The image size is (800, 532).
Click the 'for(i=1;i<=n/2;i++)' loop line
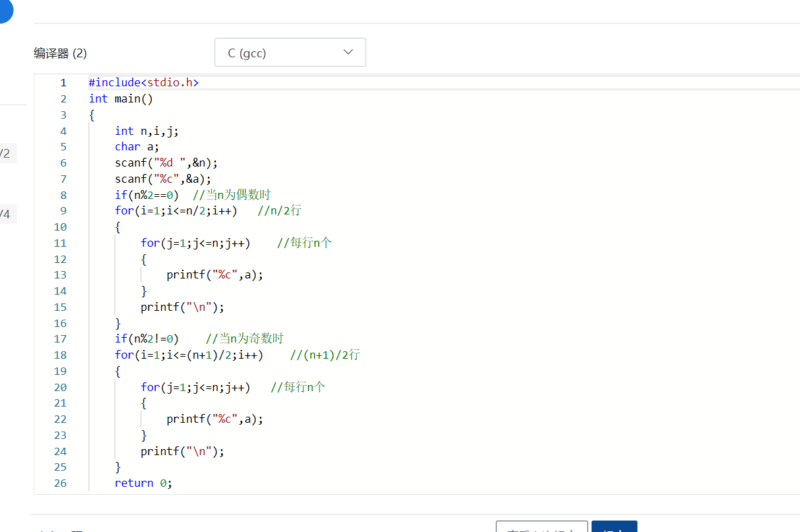pos(176,210)
